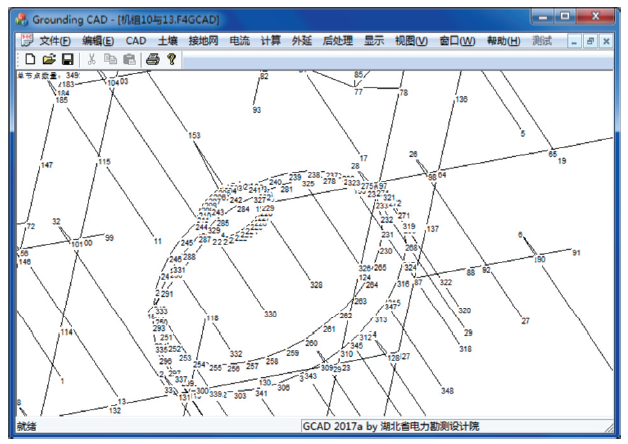Expand the CAD menu
Screen dimensions: 628x444
(x=136, y=41)
